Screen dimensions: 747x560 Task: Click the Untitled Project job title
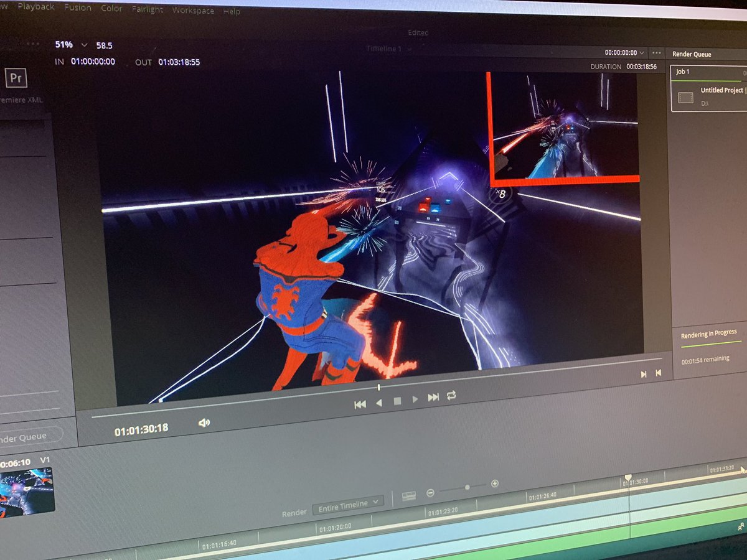722,90
